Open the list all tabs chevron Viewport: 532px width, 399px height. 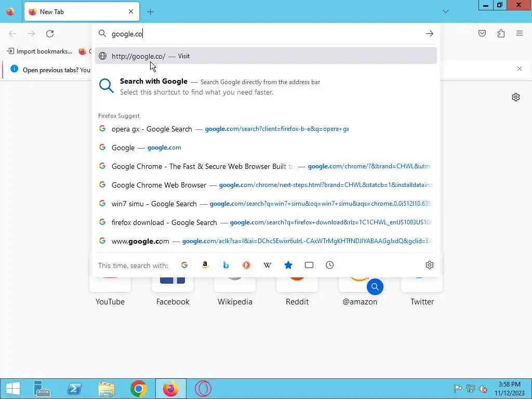445,11
